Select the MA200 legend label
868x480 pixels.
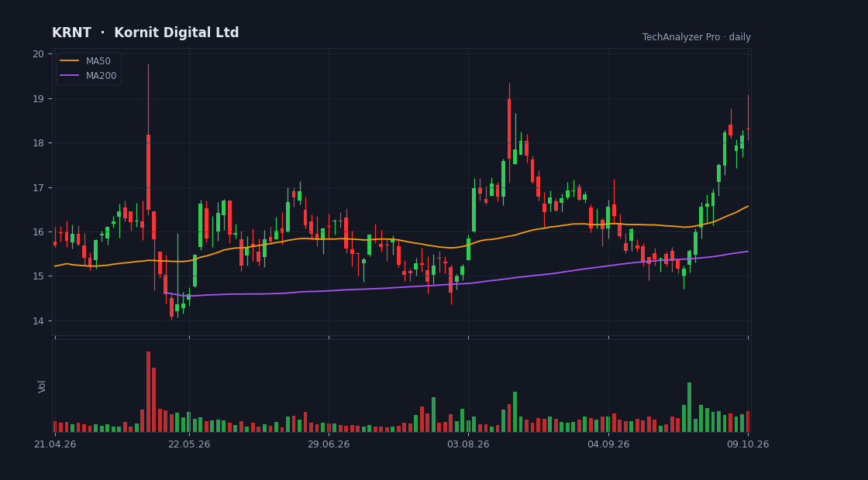(x=102, y=76)
